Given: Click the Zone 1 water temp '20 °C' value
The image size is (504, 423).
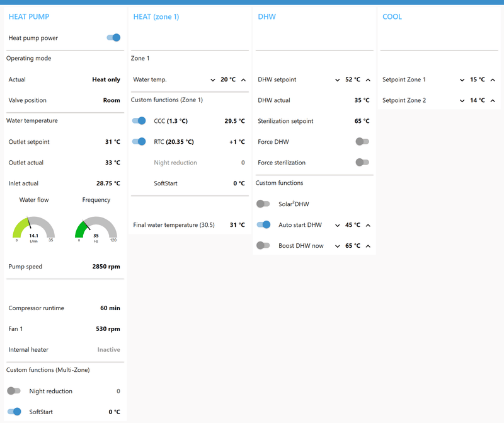Looking at the screenshot, I should click(x=228, y=79).
